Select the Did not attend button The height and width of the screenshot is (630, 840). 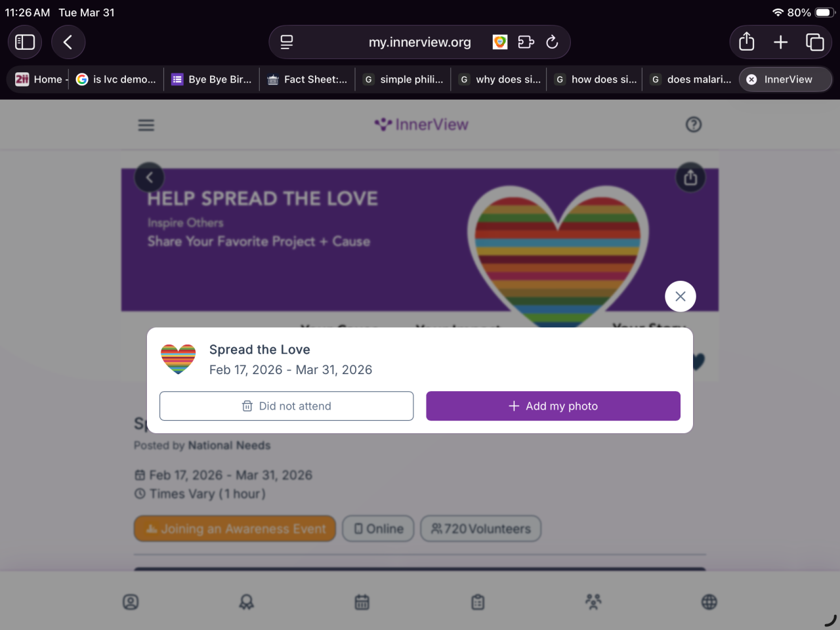[x=287, y=406]
